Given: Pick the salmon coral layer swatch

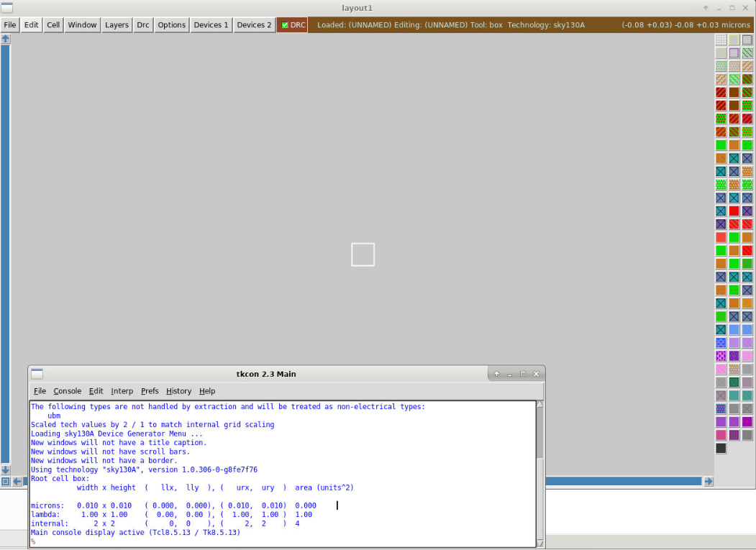Looking at the screenshot, I should click(721, 237).
